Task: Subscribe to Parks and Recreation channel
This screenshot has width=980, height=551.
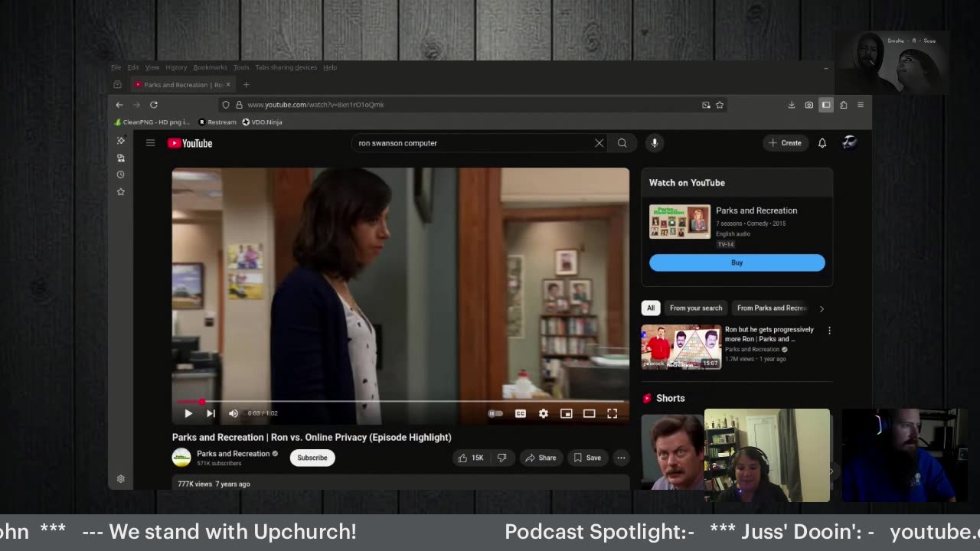Action: [x=312, y=458]
